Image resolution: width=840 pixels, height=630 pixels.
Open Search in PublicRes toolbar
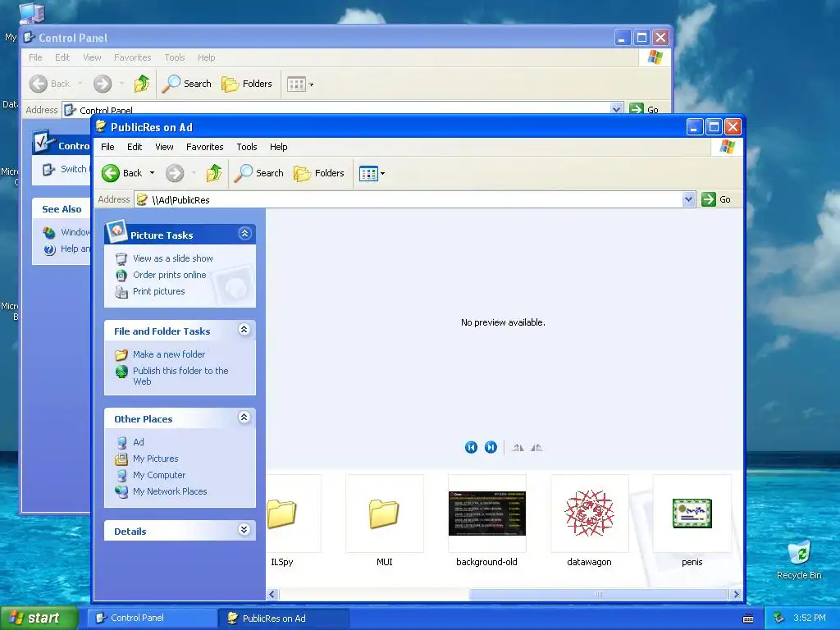(259, 173)
